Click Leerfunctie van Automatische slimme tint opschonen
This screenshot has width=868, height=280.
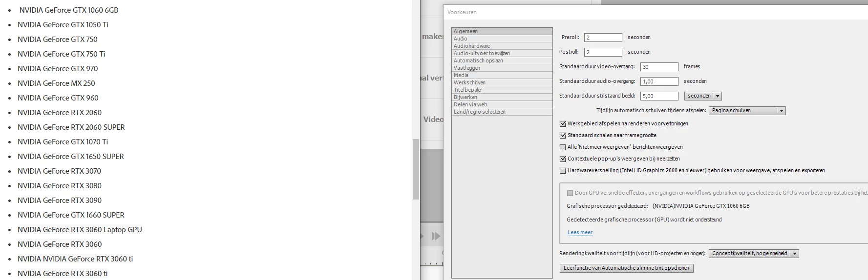[626, 268]
